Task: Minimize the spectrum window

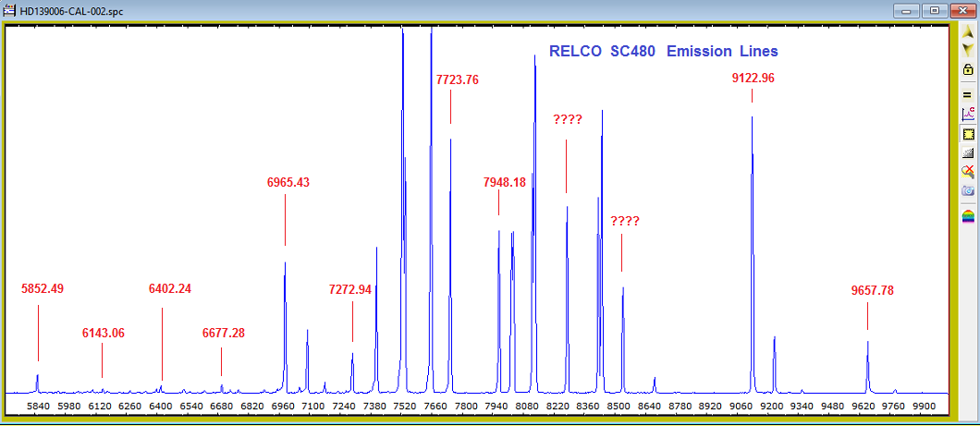Action: tap(906, 10)
